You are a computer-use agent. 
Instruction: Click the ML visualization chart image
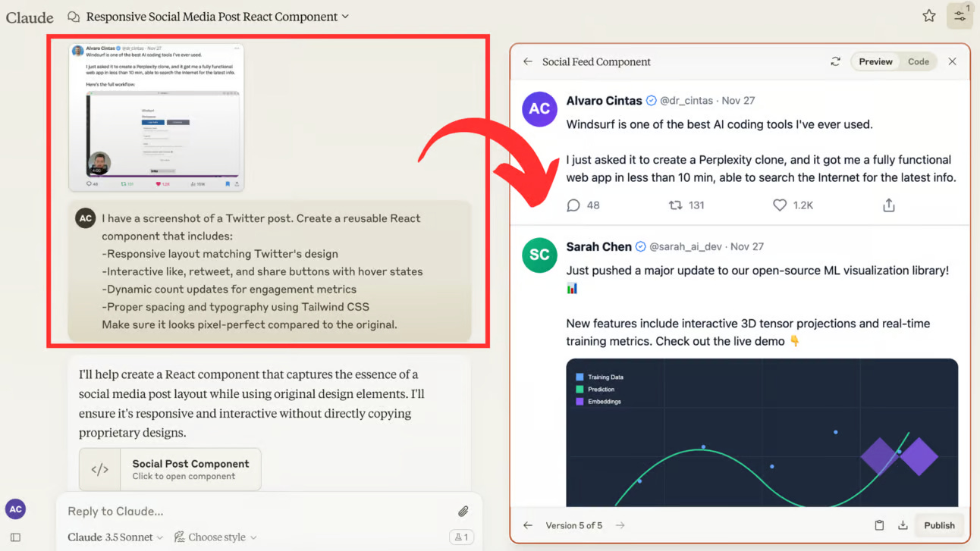(762, 433)
